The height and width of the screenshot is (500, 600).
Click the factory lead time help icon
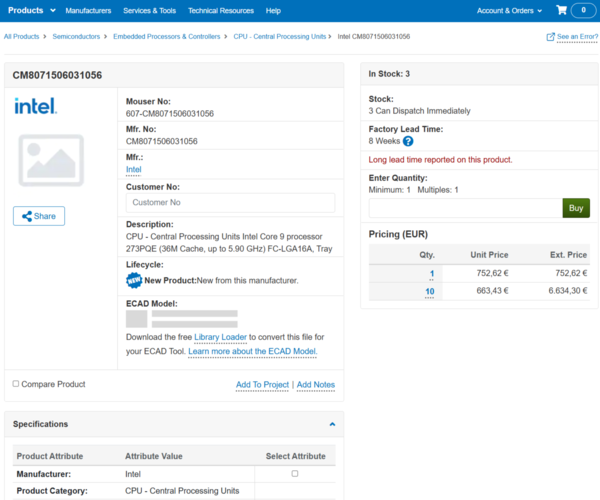[x=408, y=141]
